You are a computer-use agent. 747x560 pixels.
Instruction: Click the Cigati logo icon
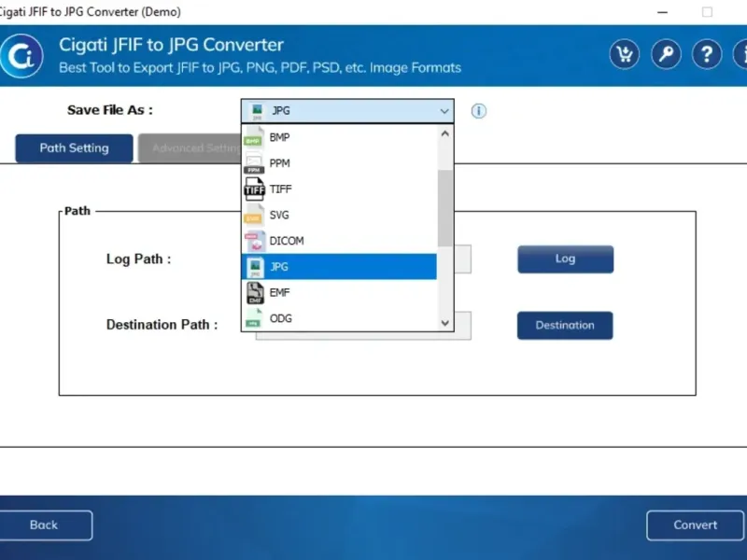21,56
